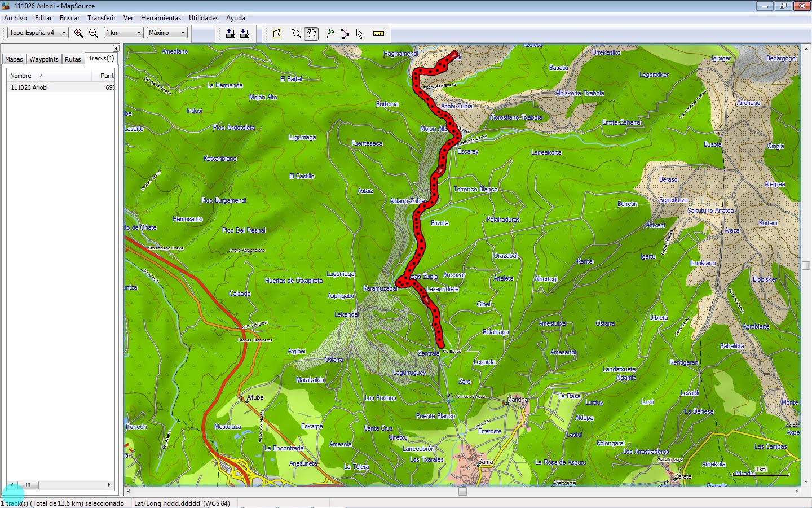812x508 pixels.
Task: Expand the Máximo detail level dropdown
Action: [167, 33]
